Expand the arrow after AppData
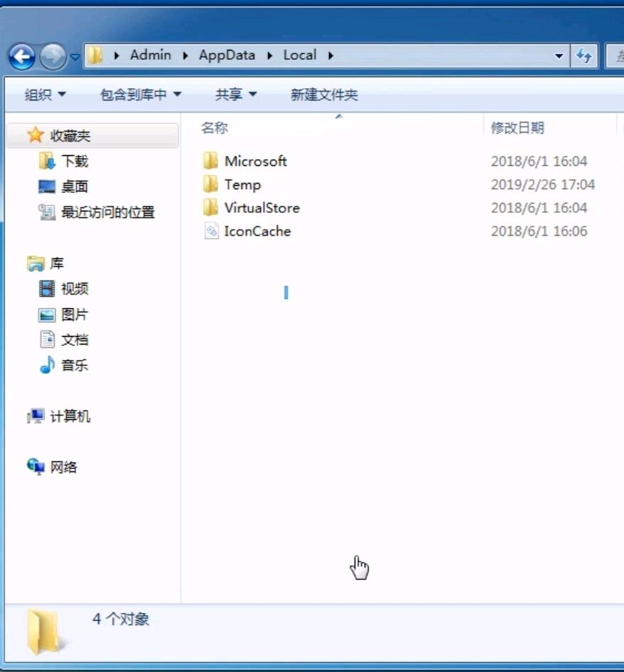Viewport: 624px width, 672px height. (x=269, y=56)
